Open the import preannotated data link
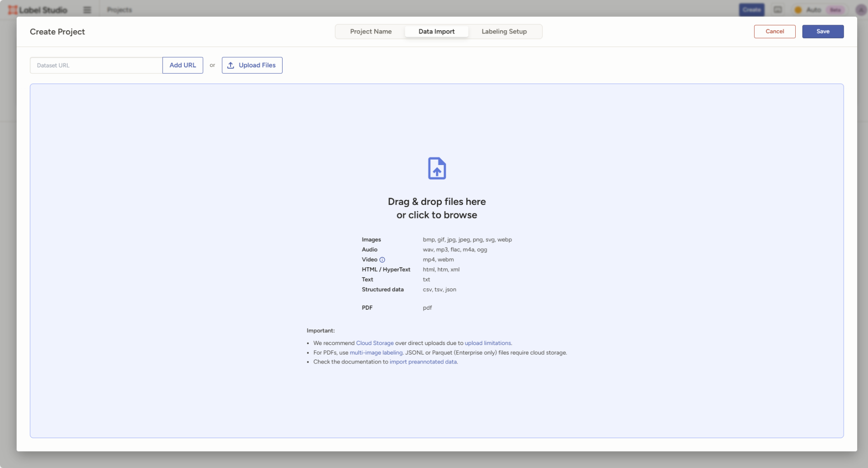The width and height of the screenshot is (868, 468). (x=423, y=362)
